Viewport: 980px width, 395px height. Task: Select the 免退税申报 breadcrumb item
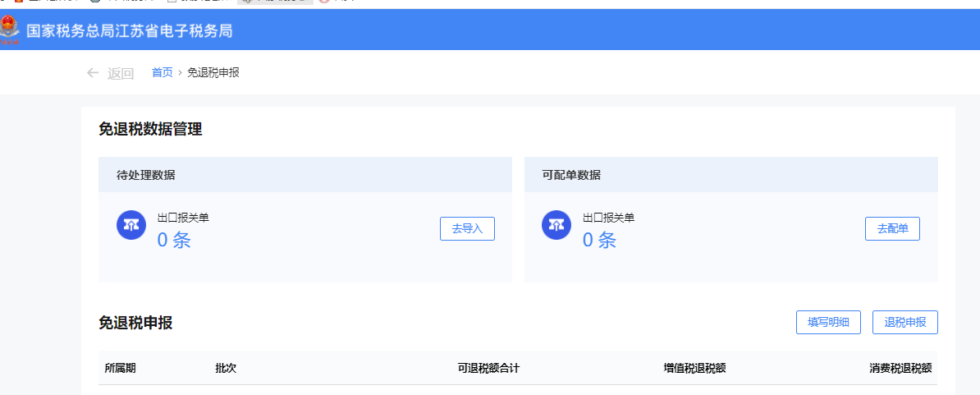click(x=213, y=72)
